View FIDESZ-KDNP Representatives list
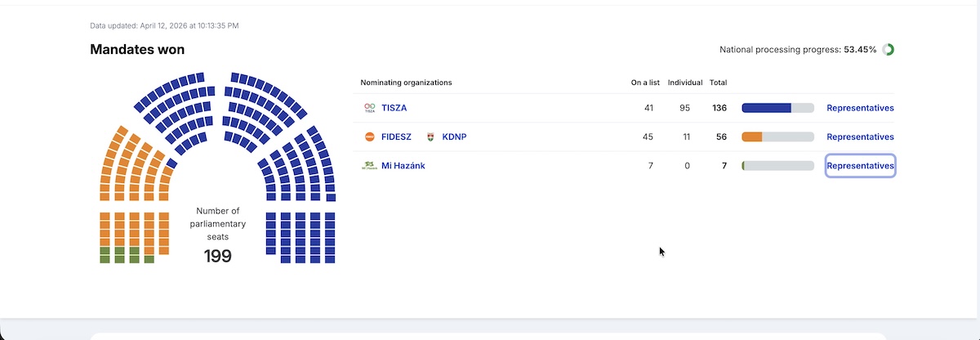The height and width of the screenshot is (340, 980). (860, 136)
